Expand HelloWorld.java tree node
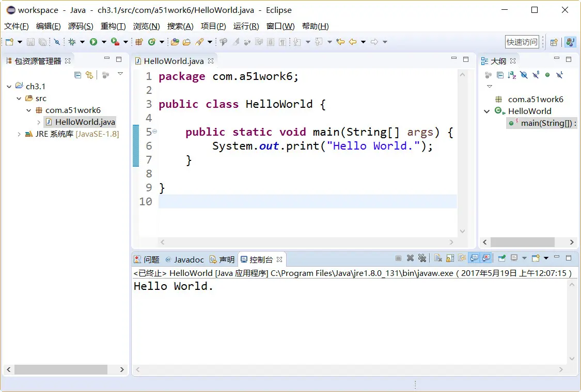581x392 pixels. [39, 122]
